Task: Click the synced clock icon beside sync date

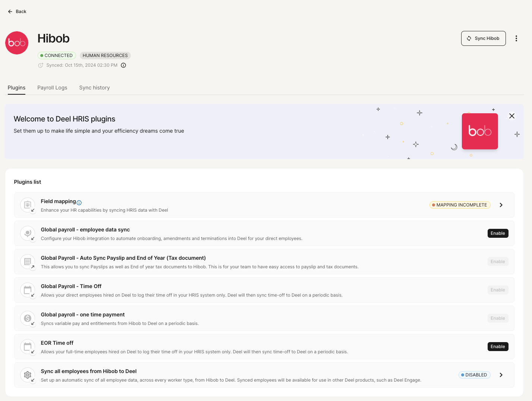Action: point(41,65)
